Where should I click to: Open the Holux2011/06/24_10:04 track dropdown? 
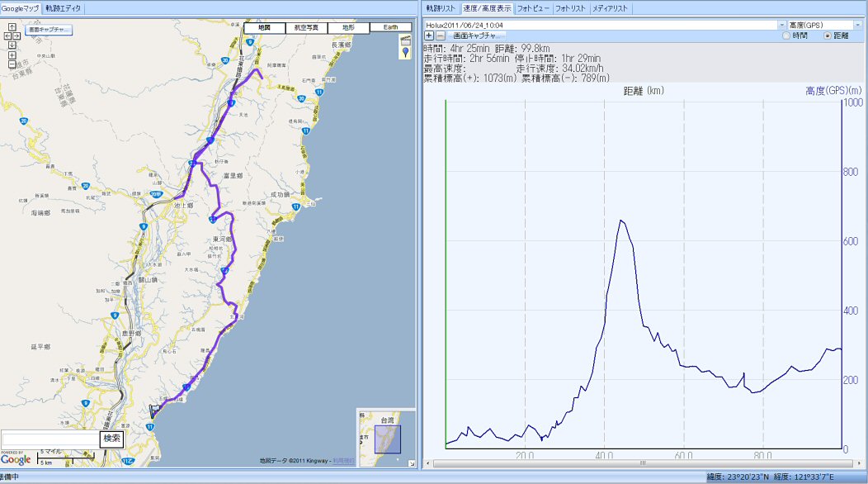tap(781, 25)
